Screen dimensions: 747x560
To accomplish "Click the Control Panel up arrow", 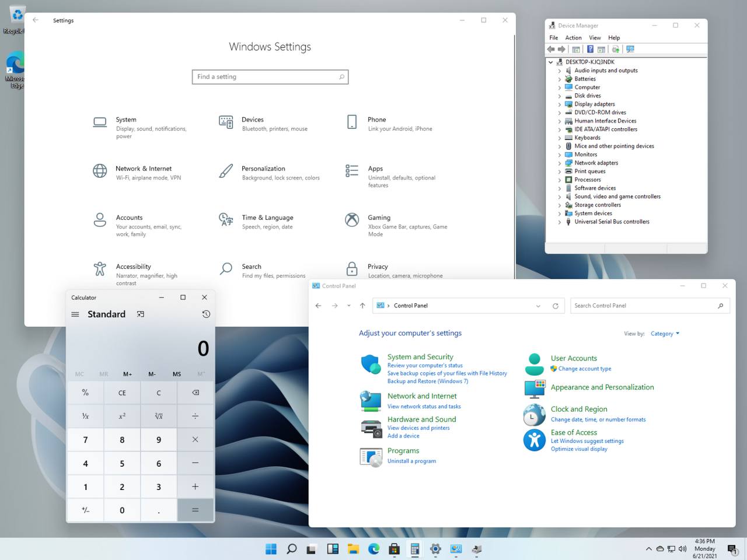I will click(362, 306).
